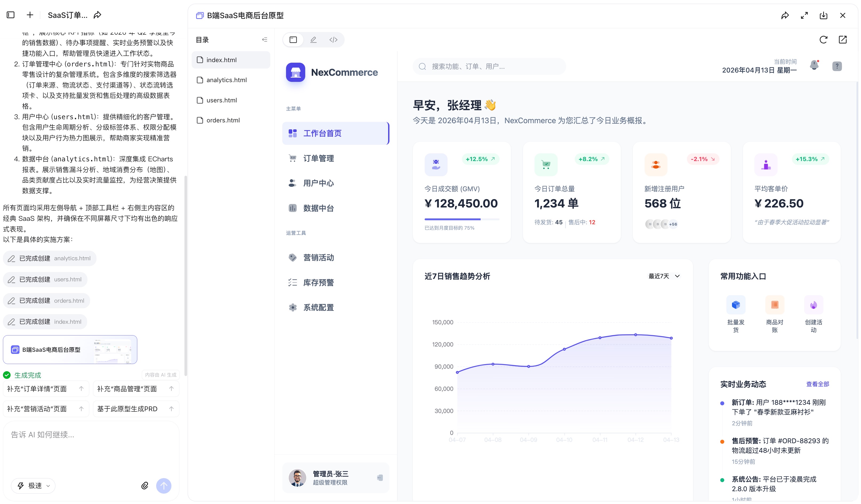Click 基于此原型生成PRD suggestion
Image resolution: width=861 pixels, height=504 pixels.
pyautogui.click(x=136, y=409)
